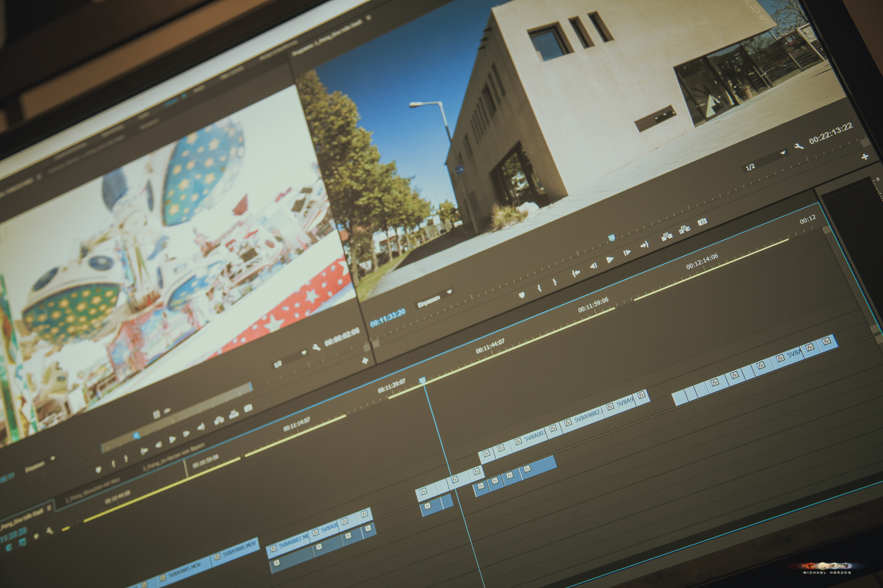
Task: Step back one frame in Program monitor
Action: (594, 265)
